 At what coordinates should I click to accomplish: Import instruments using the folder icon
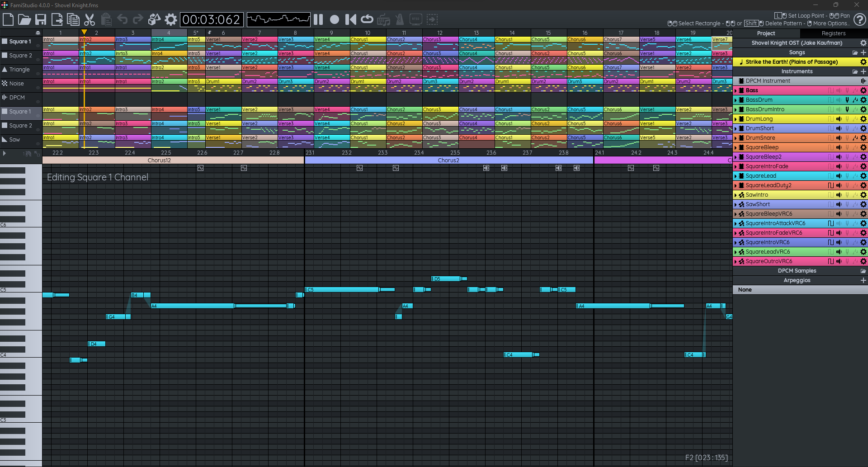point(855,71)
